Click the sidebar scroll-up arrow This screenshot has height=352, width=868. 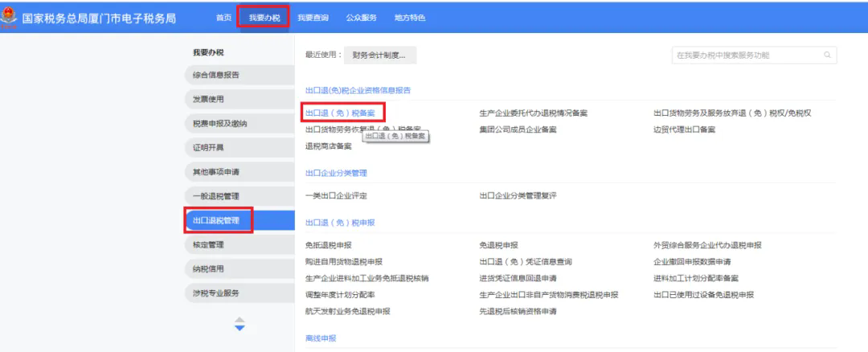tap(240, 319)
